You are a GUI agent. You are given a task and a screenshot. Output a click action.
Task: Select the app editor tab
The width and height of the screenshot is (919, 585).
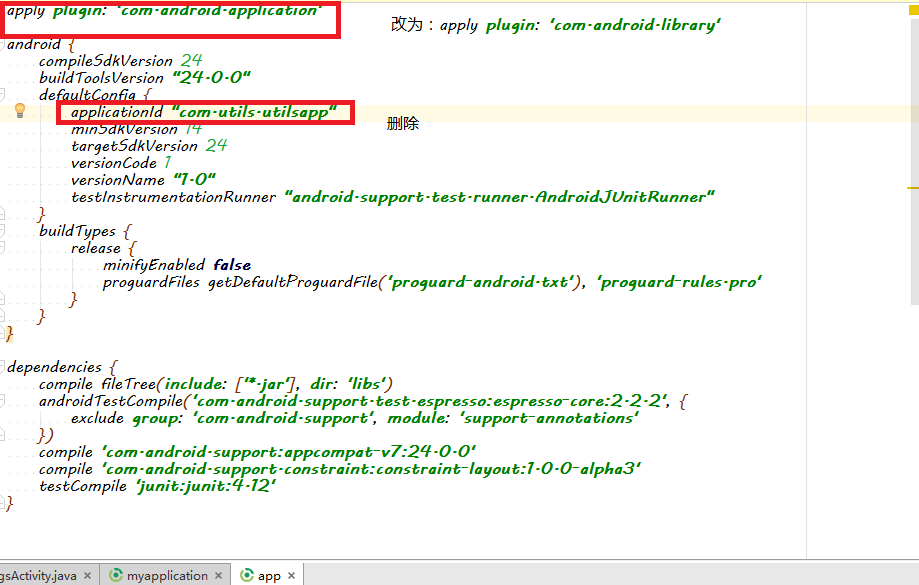click(x=267, y=575)
